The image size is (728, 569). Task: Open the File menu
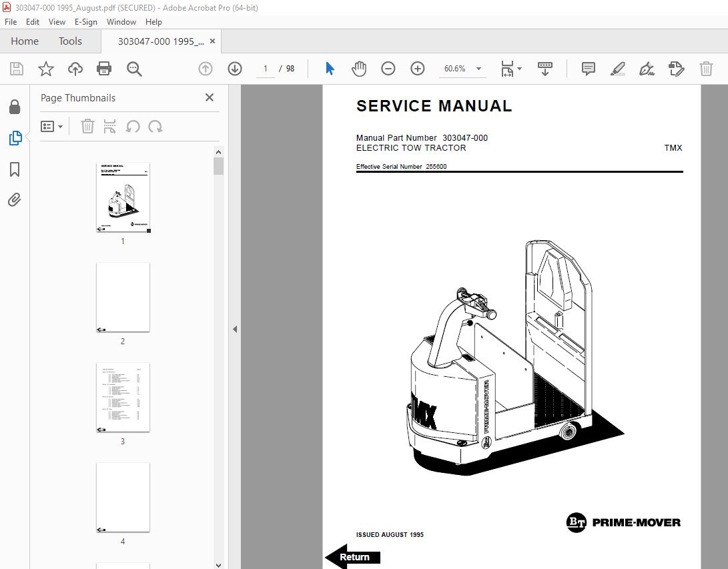click(x=11, y=22)
